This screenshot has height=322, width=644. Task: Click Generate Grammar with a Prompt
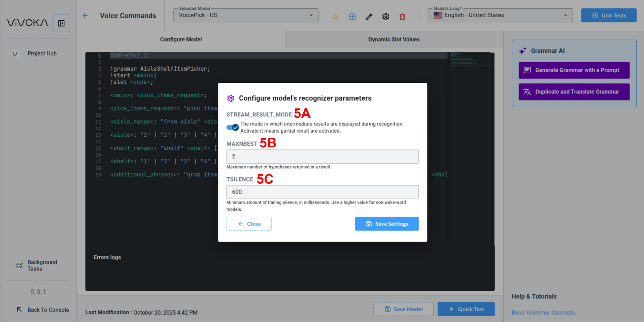coord(574,70)
